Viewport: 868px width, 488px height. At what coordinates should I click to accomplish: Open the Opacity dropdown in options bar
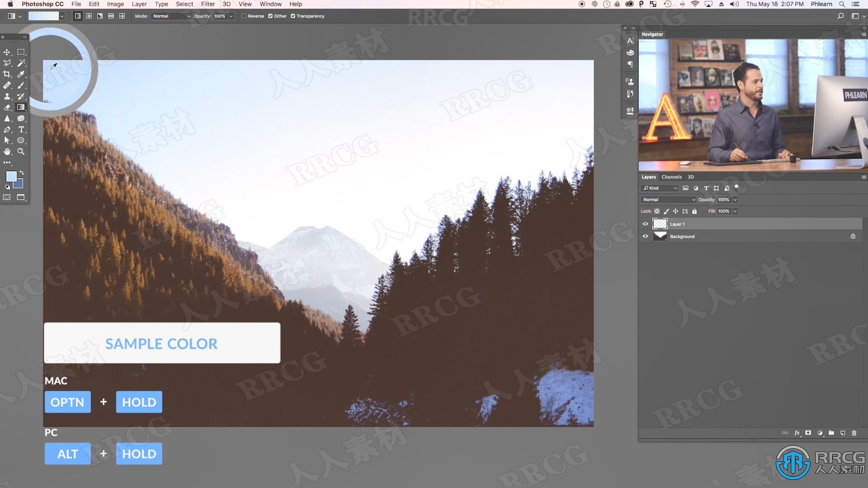[x=231, y=16]
